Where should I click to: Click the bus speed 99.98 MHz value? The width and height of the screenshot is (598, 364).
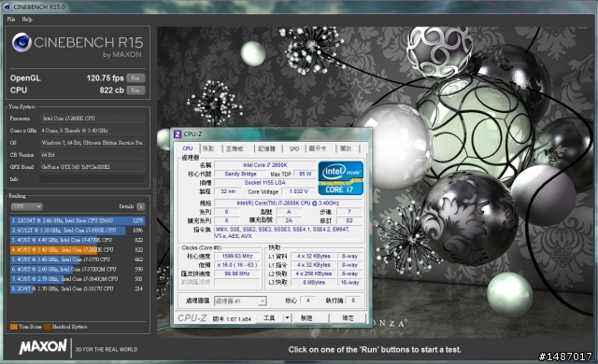pyautogui.click(x=236, y=273)
